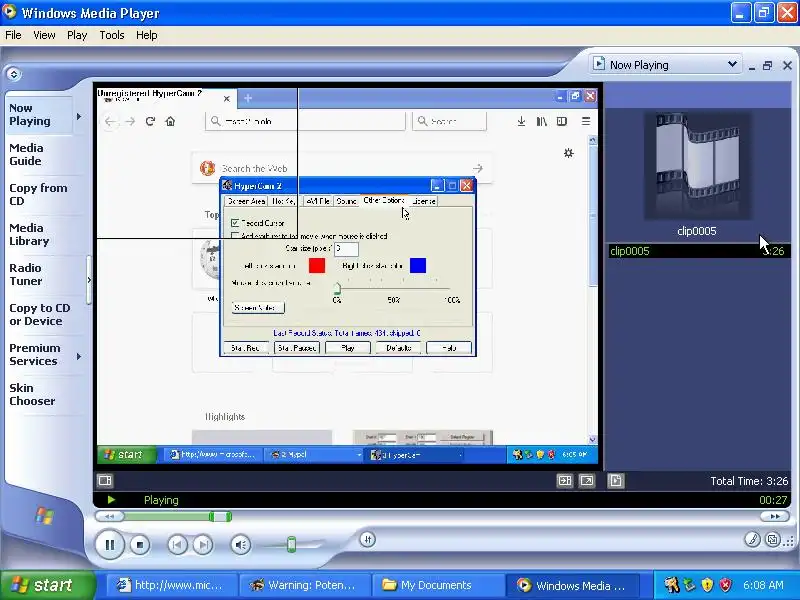This screenshot has width=800, height=600.
Task: Open Radio Tuner
Action: tap(26, 274)
